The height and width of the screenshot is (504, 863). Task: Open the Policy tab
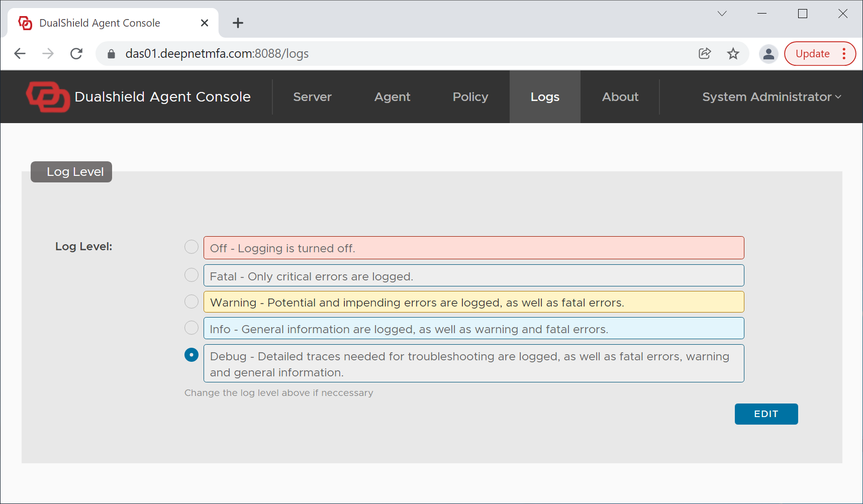(x=470, y=97)
